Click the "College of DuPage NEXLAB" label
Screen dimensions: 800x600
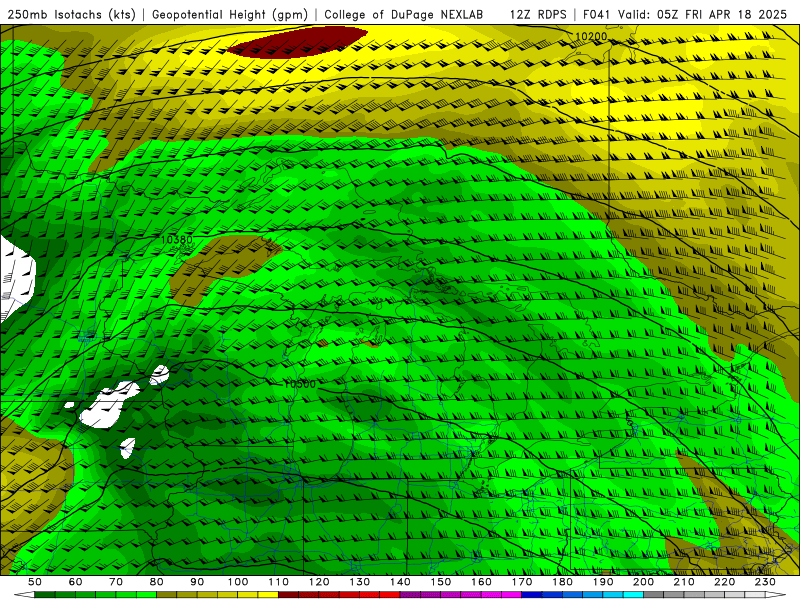coord(404,15)
